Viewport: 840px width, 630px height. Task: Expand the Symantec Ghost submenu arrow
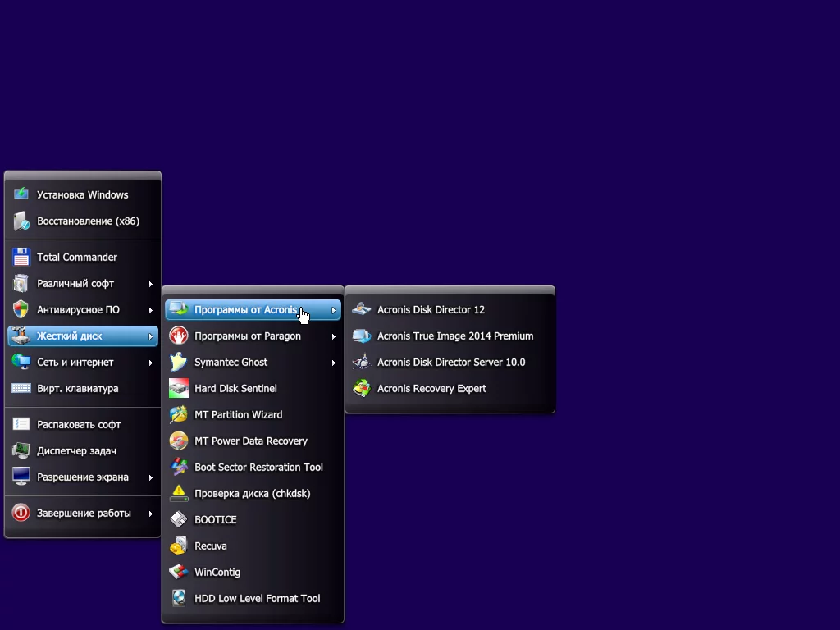[x=333, y=363]
